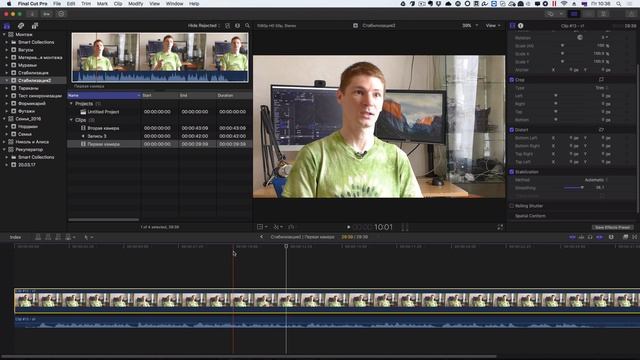This screenshot has height=360, width=640.
Task: Open the Transform tool menu below viewer
Action: pos(262,227)
